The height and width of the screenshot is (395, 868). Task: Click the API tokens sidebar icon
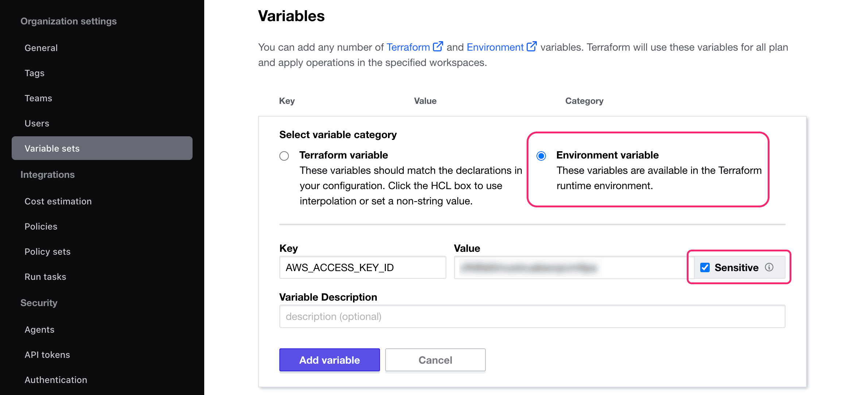[47, 354]
